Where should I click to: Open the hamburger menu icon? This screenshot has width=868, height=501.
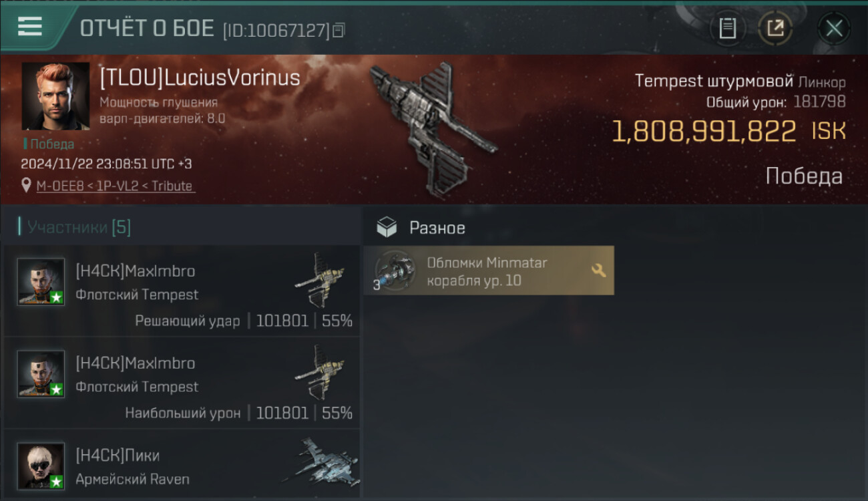pyautogui.click(x=30, y=27)
